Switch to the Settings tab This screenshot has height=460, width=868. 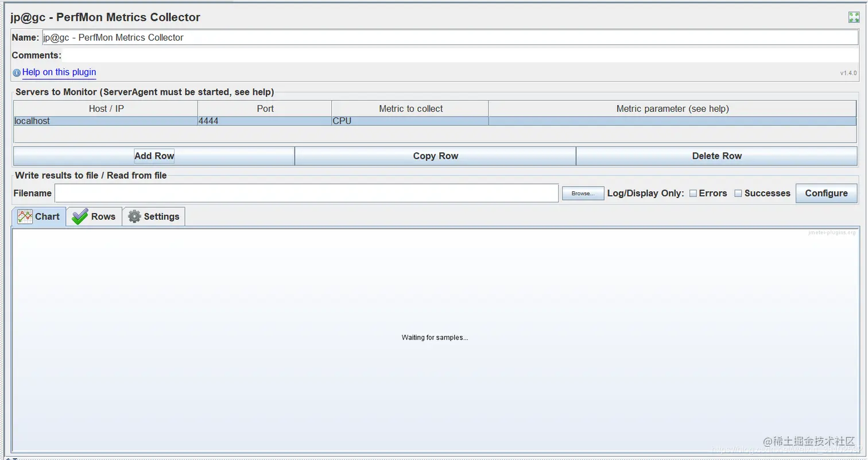pyautogui.click(x=154, y=217)
